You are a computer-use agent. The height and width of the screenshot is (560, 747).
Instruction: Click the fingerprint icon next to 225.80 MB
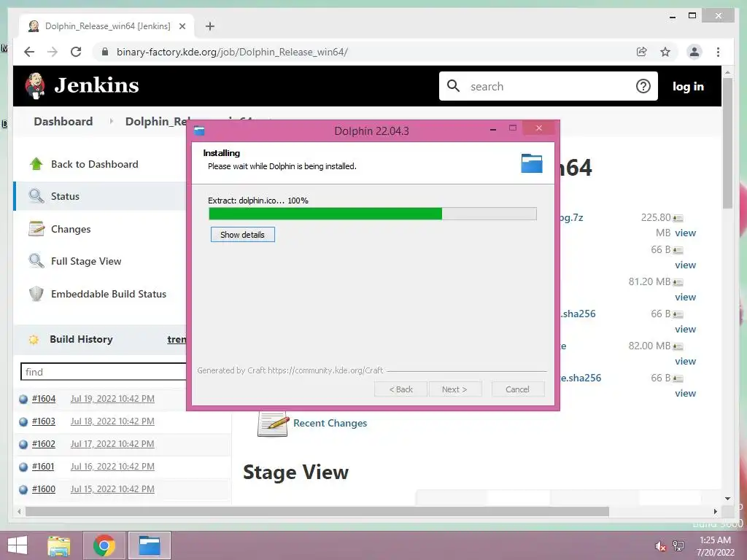(678, 219)
